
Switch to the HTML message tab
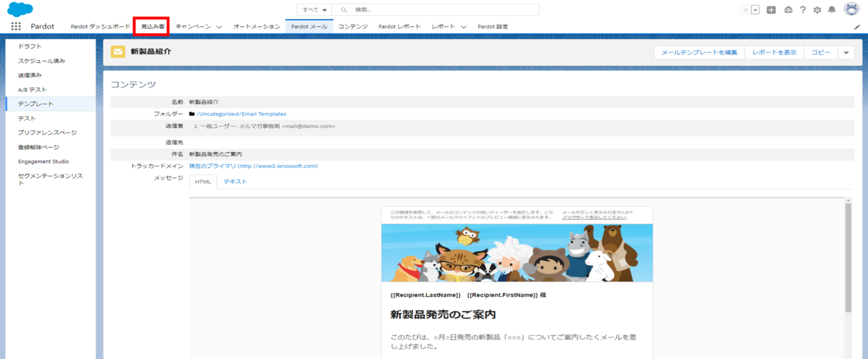pos(203,182)
